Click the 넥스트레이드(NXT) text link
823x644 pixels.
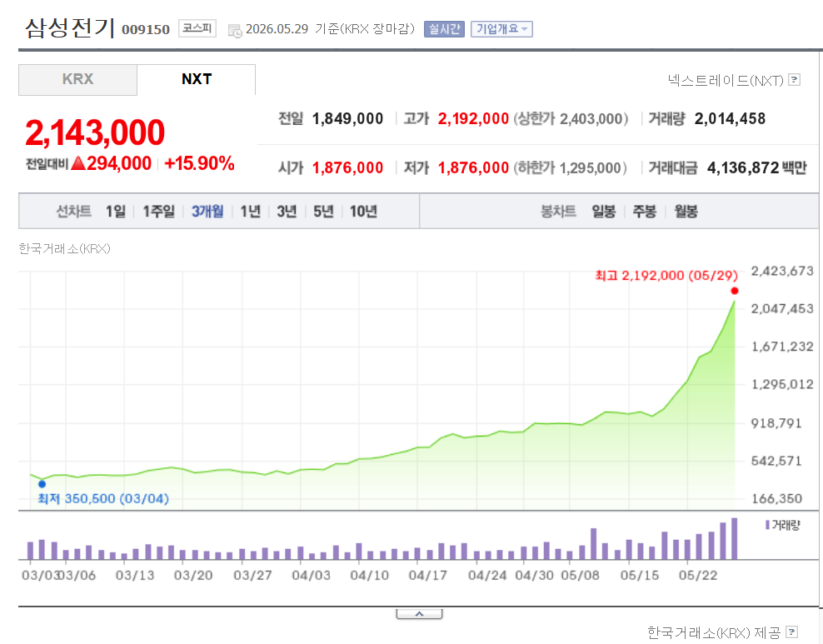726,80
